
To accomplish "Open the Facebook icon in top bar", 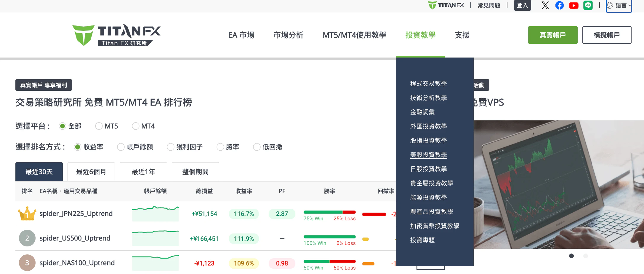I will click(x=559, y=5).
